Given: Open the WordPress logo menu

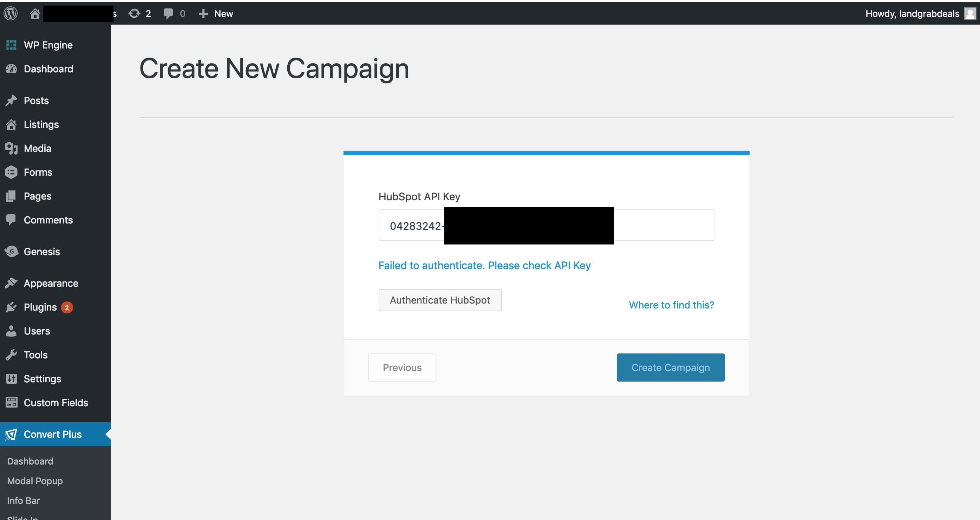Looking at the screenshot, I should 11,14.
